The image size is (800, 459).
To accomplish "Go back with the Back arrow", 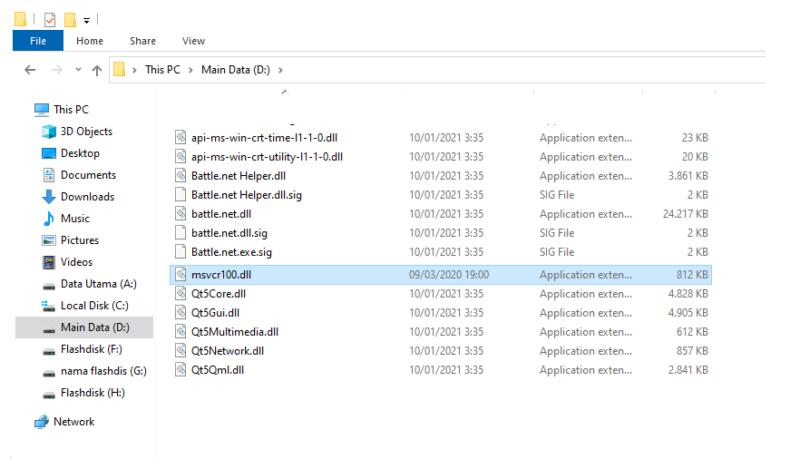I will (30, 70).
